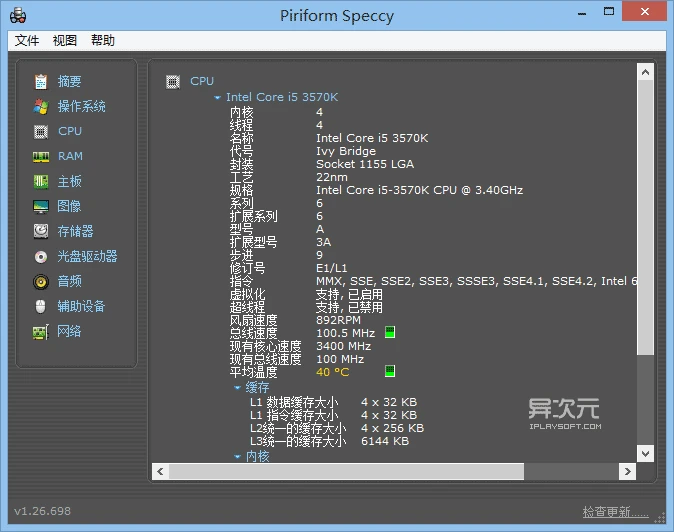Click the vertical scrollbar thumb
Screen dimensions: 674x532
645,218
